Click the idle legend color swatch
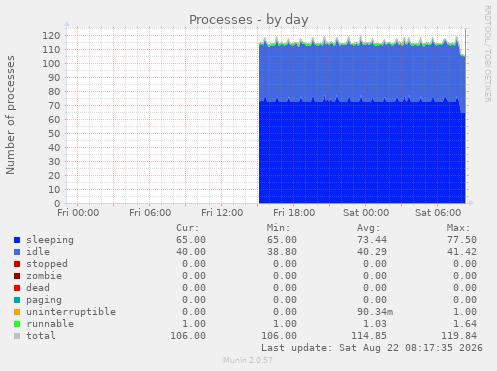 (17, 252)
